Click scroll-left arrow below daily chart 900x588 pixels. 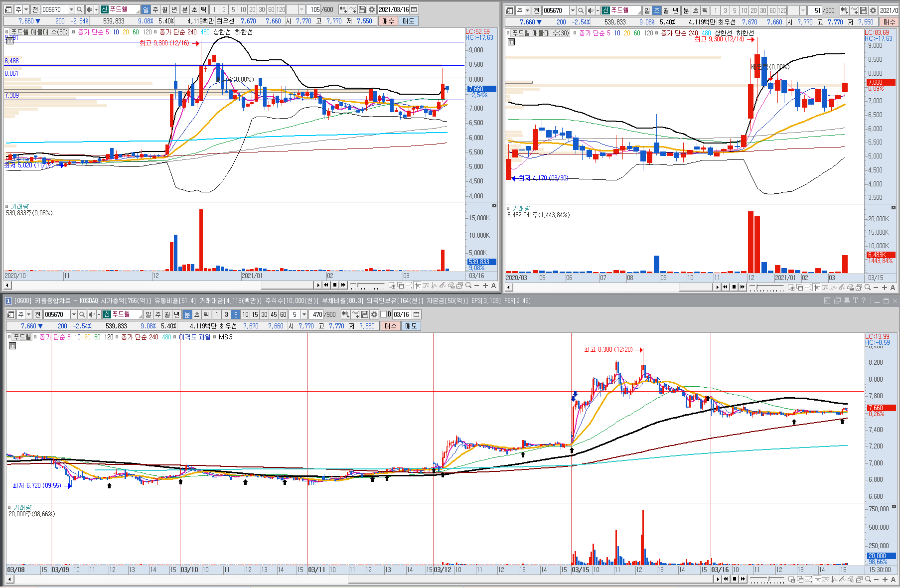point(7,286)
